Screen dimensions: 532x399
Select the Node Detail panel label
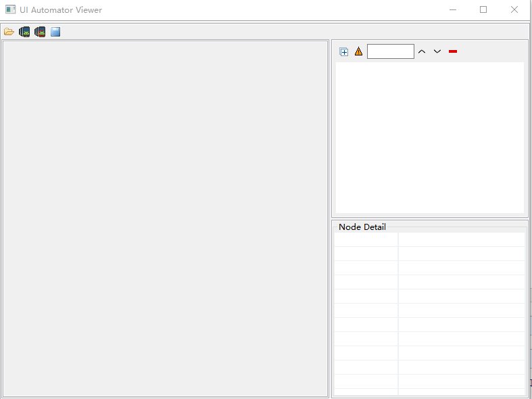pyautogui.click(x=362, y=227)
